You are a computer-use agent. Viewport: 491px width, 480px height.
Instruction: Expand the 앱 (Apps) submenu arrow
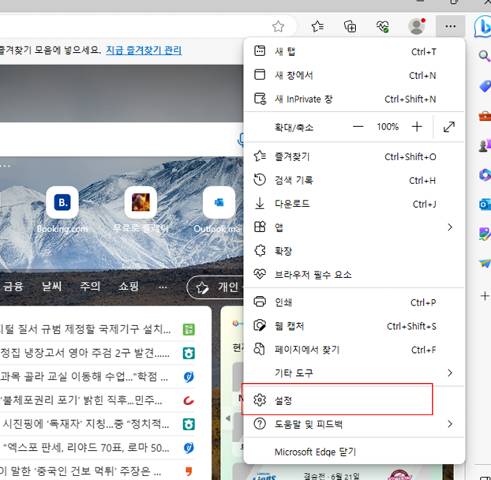[450, 227]
